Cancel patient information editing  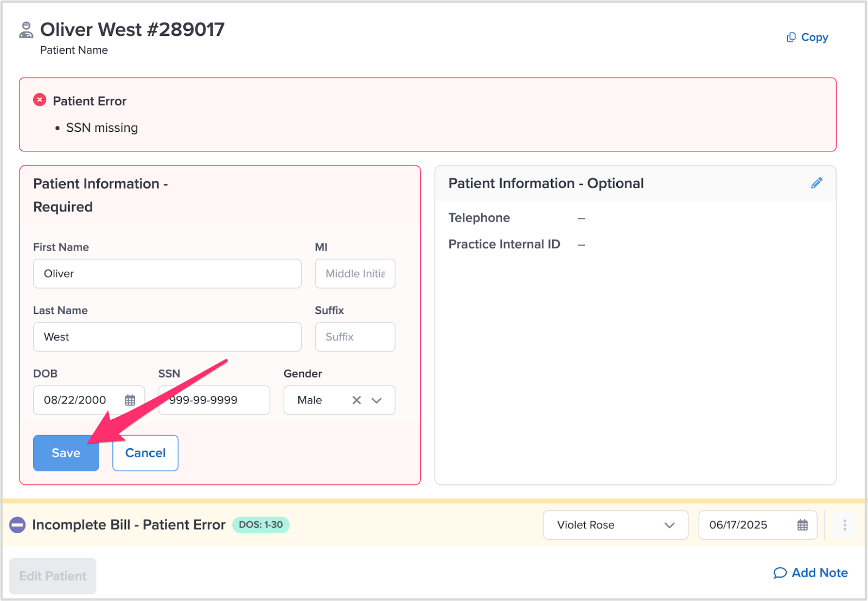tap(145, 453)
